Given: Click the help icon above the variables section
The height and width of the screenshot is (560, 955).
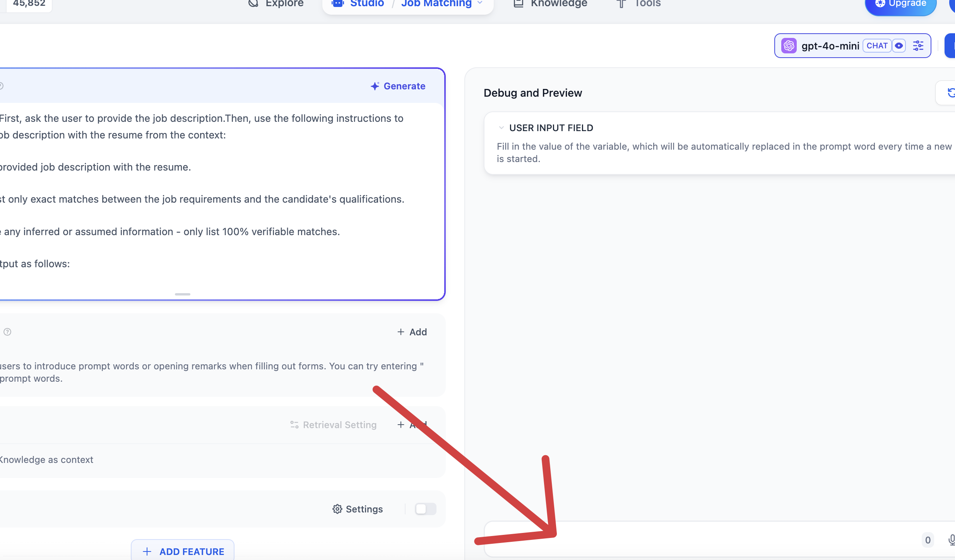Looking at the screenshot, I should pyautogui.click(x=7, y=332).
